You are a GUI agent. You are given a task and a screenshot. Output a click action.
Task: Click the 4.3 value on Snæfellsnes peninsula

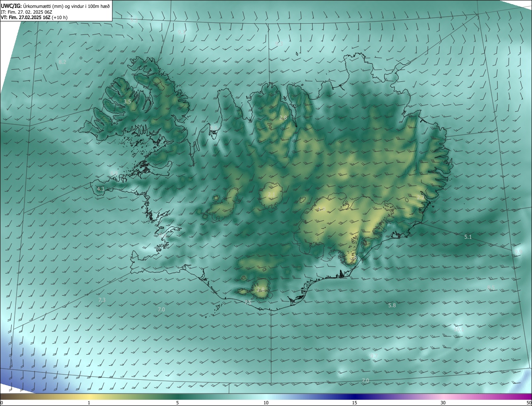(100, 189)
